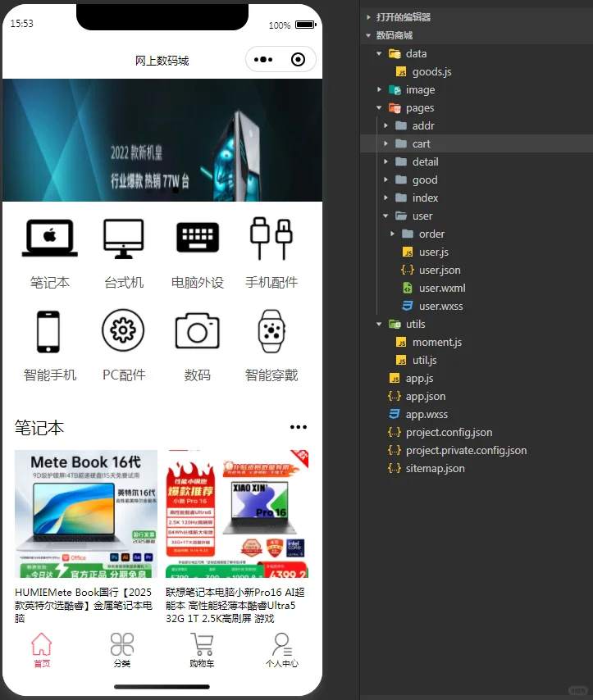Screen dimensions: 593x700
Task: Collapse the utils folder arrow
Action: pyautogui.click(x=379, y=324)
